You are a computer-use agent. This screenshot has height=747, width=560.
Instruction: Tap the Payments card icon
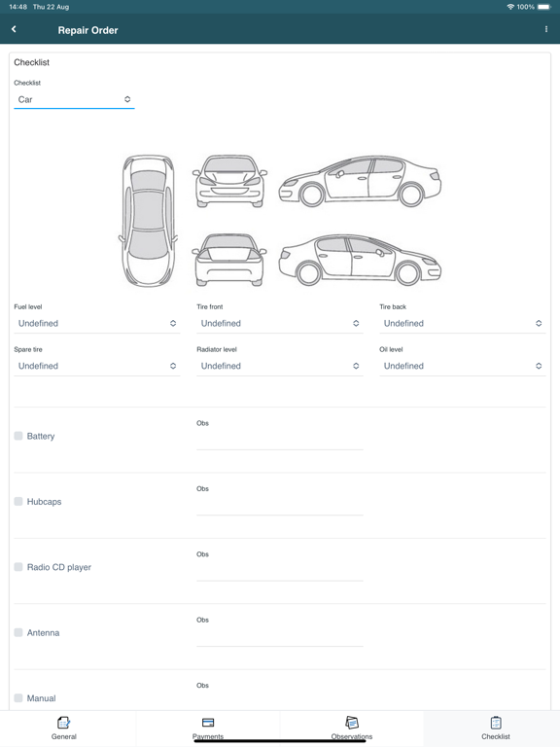point(208,723)
